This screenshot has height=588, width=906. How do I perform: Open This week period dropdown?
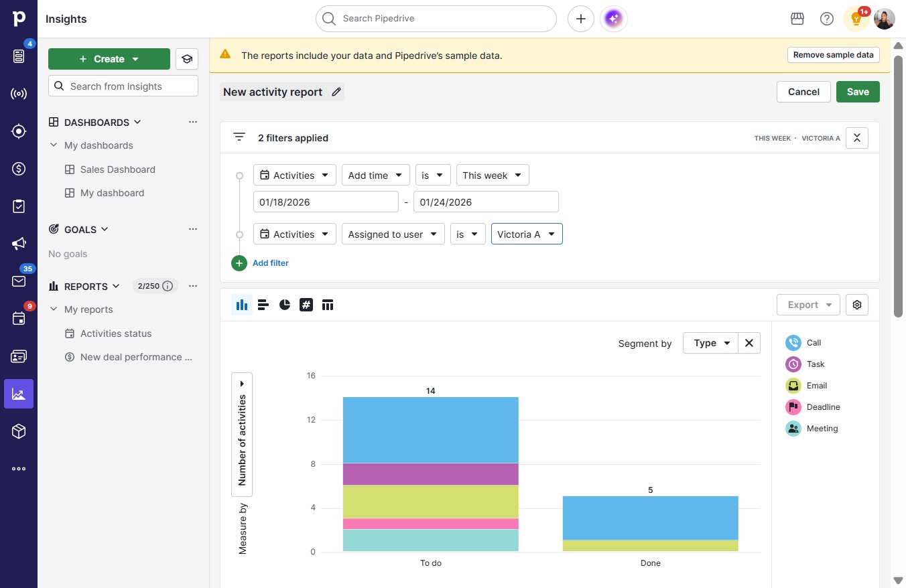[x=493, y=175]
